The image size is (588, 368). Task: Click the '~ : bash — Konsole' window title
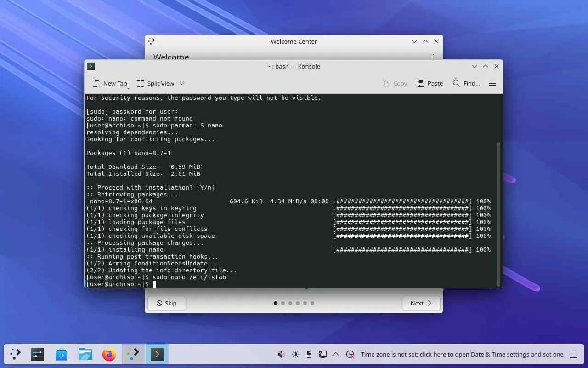coord(294,66)
